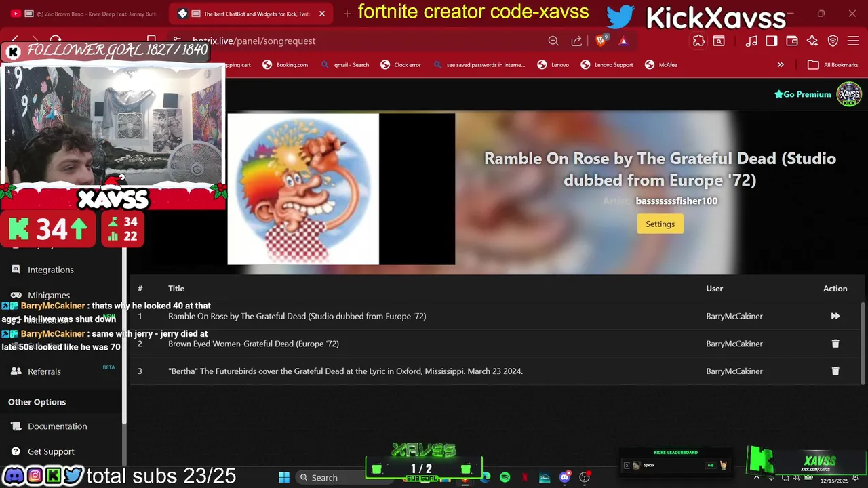Open Spotify from the taskbar
The width and height of the screenshot is (868, 488).
click(x=505, y=477)
